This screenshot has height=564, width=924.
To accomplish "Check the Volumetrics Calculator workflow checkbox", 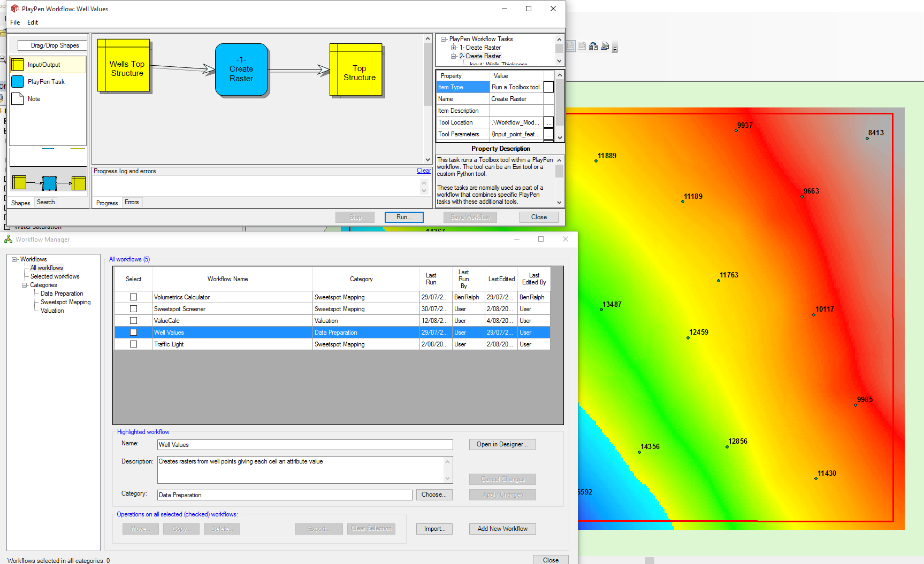I will (133, 297).
